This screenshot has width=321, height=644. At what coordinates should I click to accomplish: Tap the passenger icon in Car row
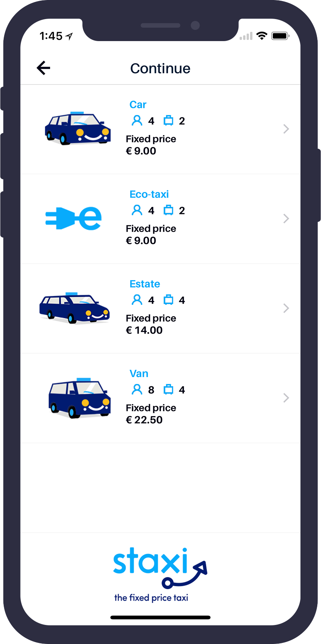(x=137, y=121)
